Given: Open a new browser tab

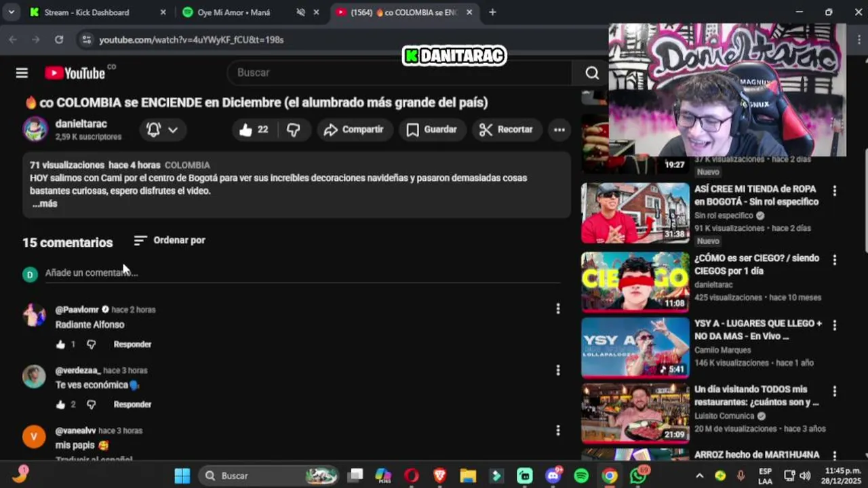Looking at the screenshot, I should pos(492,12).
